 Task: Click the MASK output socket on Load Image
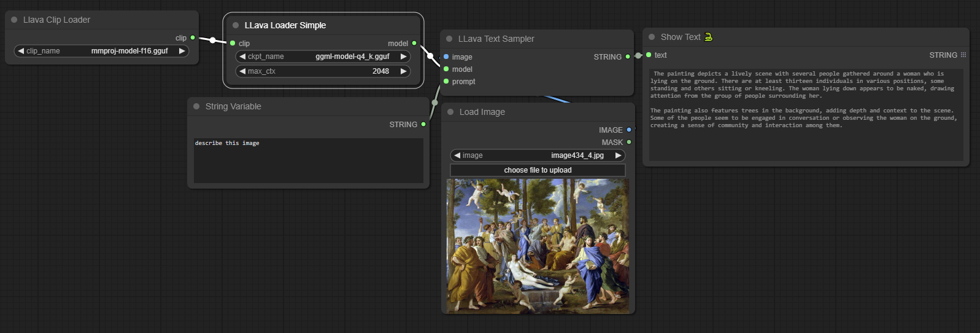tap(629, 142)
